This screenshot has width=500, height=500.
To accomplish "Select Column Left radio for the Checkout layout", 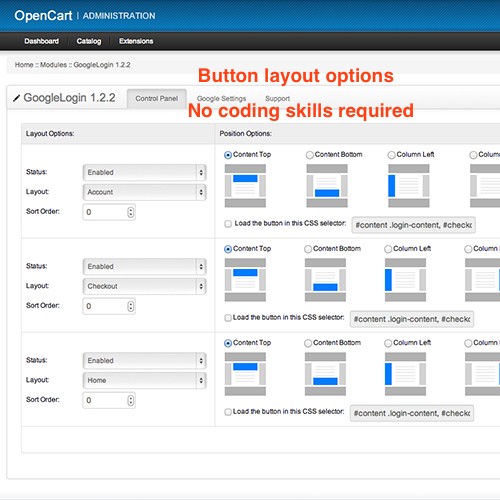I will click(x=388, y=249).
